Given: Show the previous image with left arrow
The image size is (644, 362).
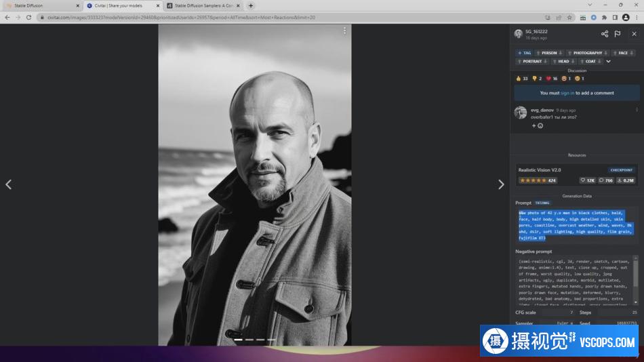Looking at the screenshot, I should tap(9, 184).
